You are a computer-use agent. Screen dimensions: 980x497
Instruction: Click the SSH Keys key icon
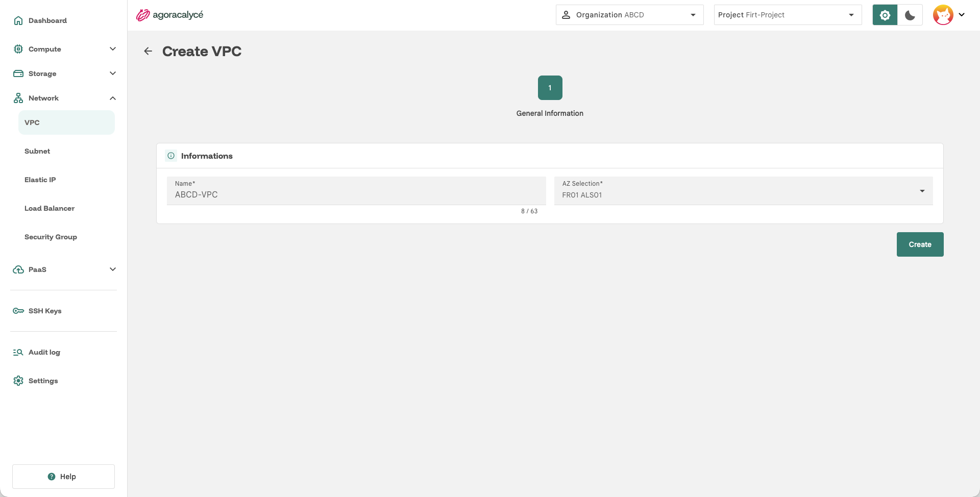tap(18, 311)
